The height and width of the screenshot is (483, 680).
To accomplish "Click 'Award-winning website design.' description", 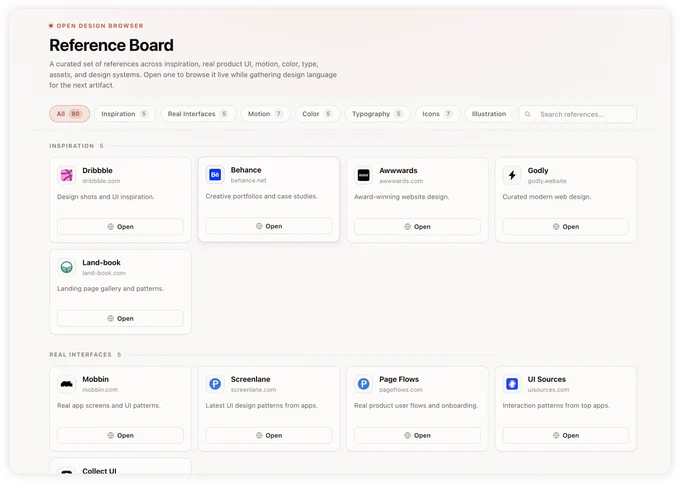I will [402, 197].
